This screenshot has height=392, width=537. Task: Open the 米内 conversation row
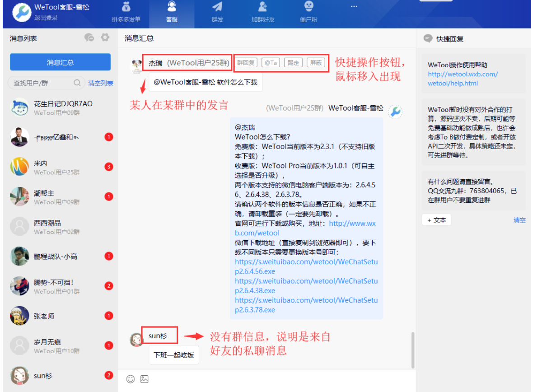pos(60,167)
